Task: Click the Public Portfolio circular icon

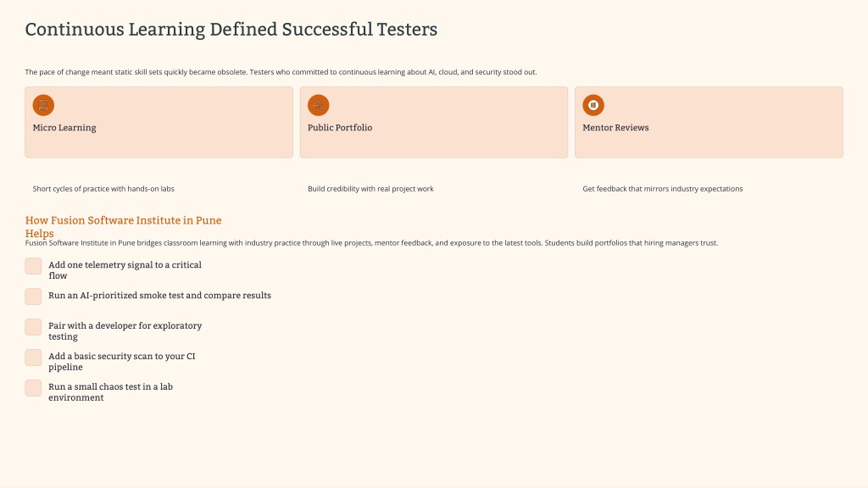Action: pyautogui.click(x=319, y=105)
